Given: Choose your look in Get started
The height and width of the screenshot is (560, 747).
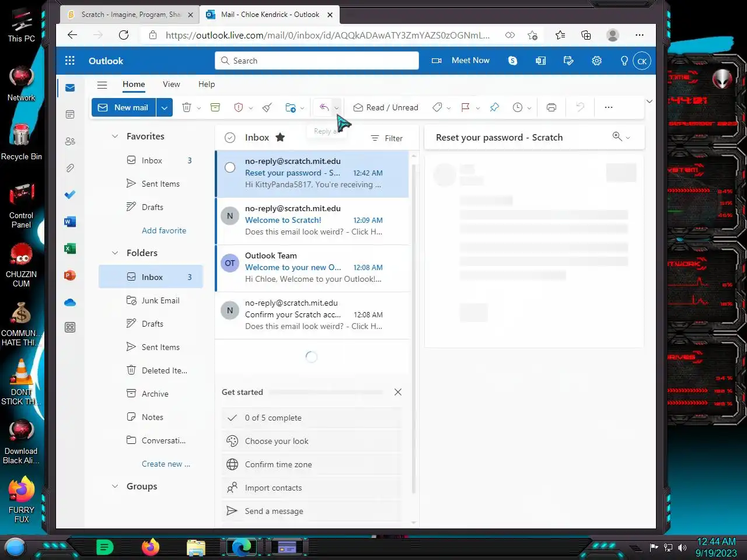Looking at the screenshot, I should pyautogui.click(x=312, y=441).
